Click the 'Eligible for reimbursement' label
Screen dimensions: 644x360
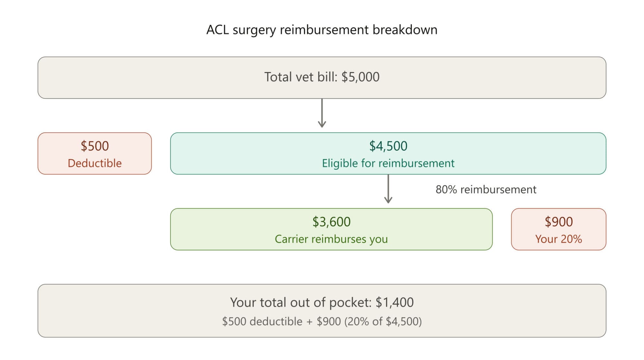(x=388, y=163)
